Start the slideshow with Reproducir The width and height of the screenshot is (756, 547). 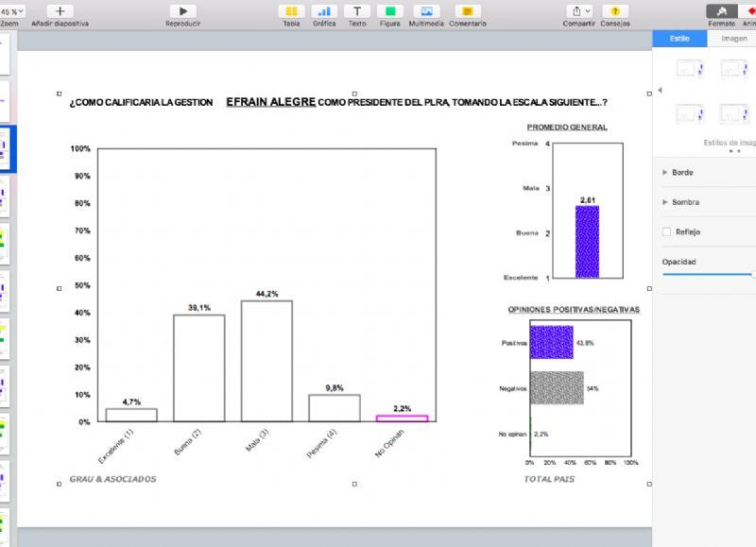(183, 11)
